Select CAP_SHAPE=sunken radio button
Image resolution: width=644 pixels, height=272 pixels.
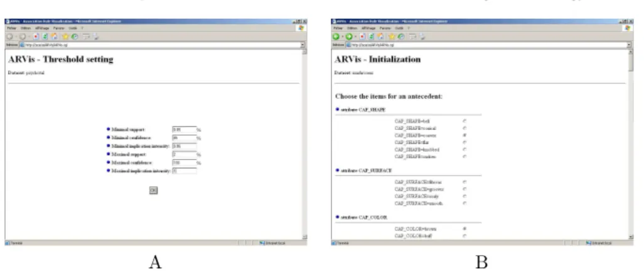464,156
